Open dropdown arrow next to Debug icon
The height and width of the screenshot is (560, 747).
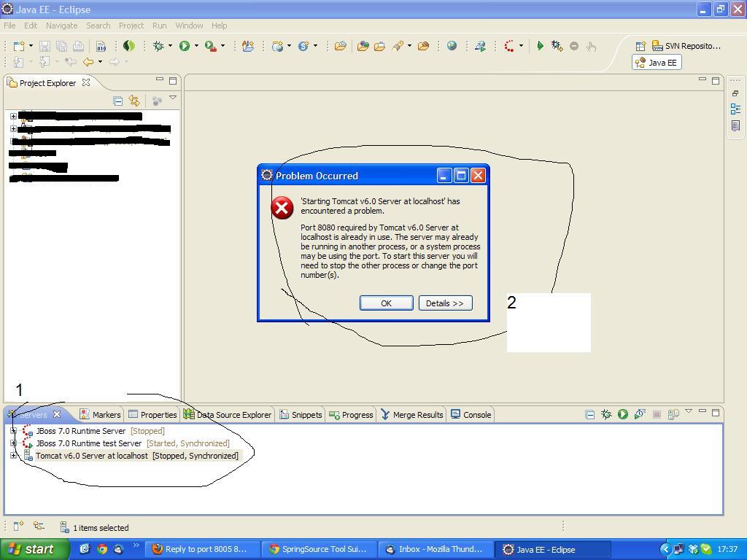tap(170, 46)
